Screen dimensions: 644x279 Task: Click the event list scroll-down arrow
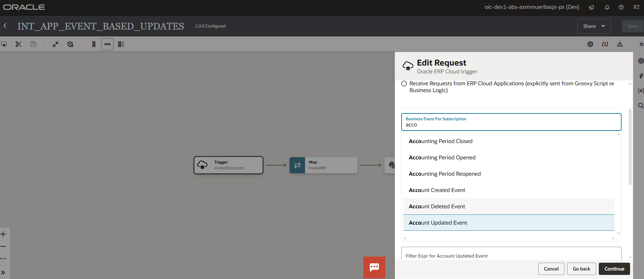pos(618,233)
